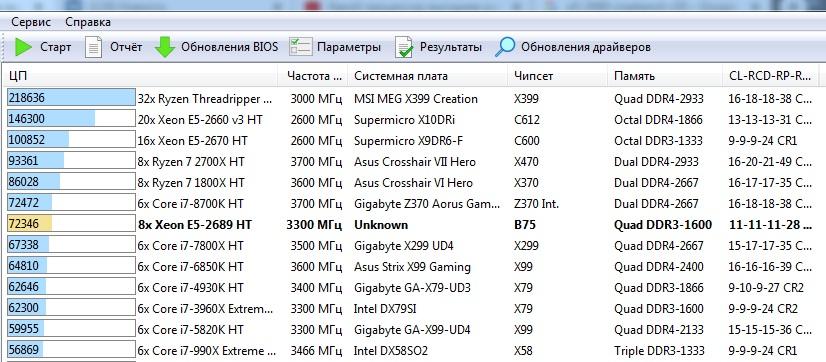Open the Сервис menu
Image resolution: width=826 pixels, height=362 pixels.
pyautogui.click(x=31, y=22)
